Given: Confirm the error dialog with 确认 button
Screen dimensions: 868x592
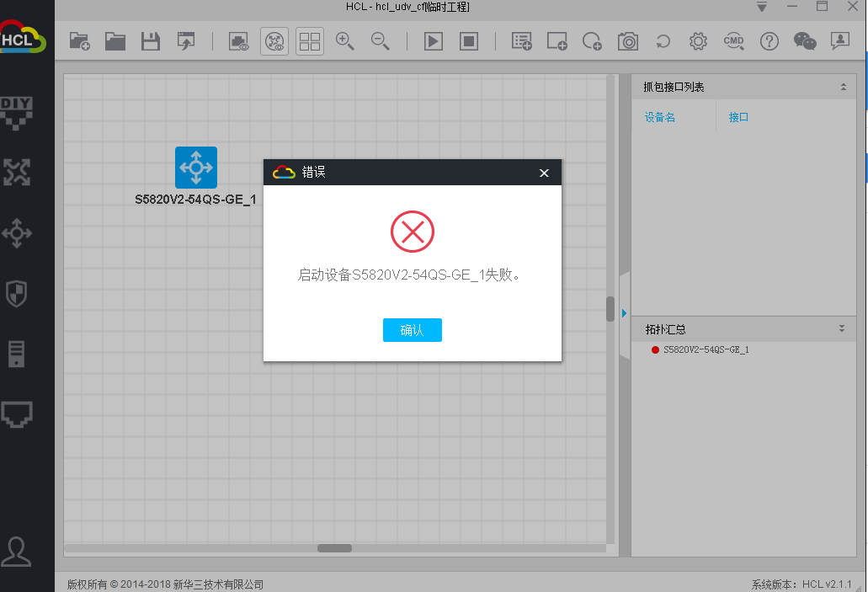Looking at the screenshot, I should 412,330.
